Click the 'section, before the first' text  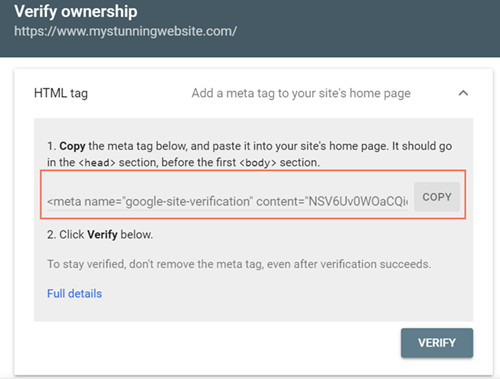point(177,163)
